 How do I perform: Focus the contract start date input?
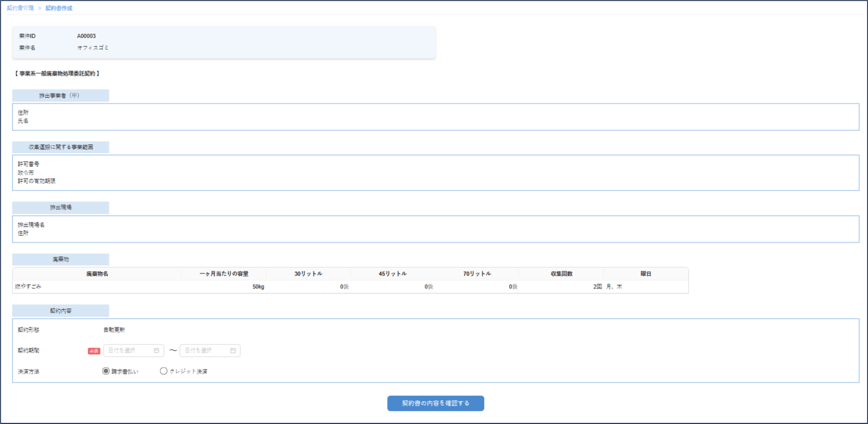[129, 351]
